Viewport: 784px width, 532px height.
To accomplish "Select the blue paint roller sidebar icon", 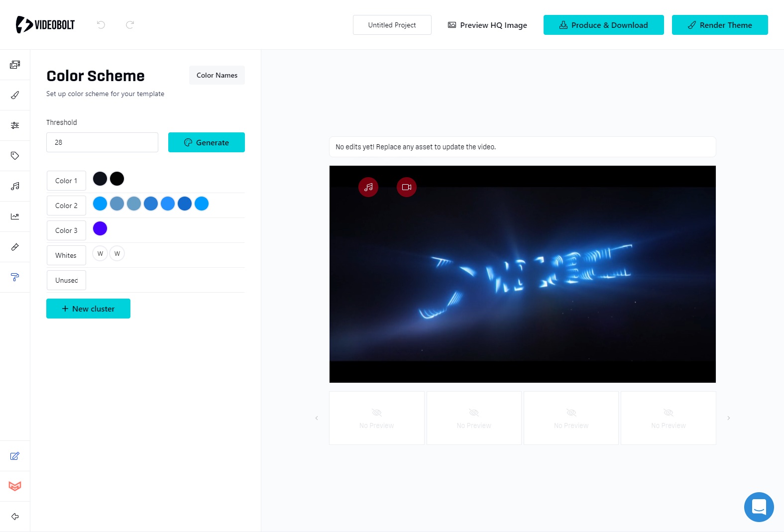I will coord(15,277).
